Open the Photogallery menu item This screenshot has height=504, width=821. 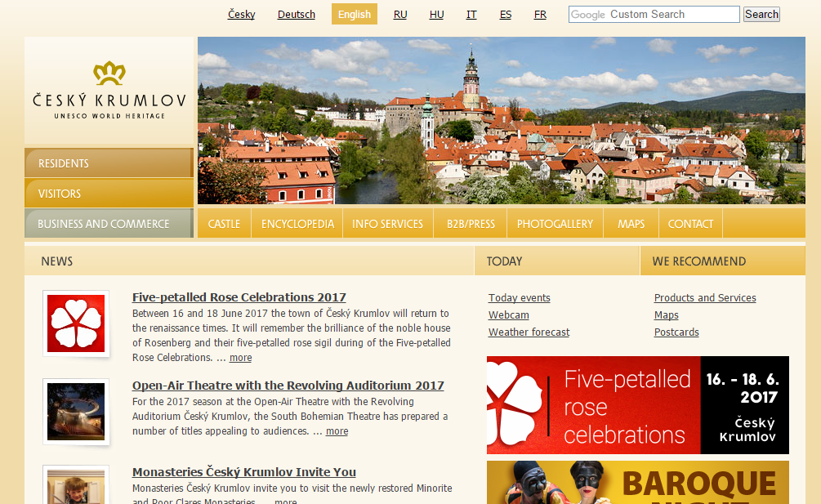click(555, 224)
